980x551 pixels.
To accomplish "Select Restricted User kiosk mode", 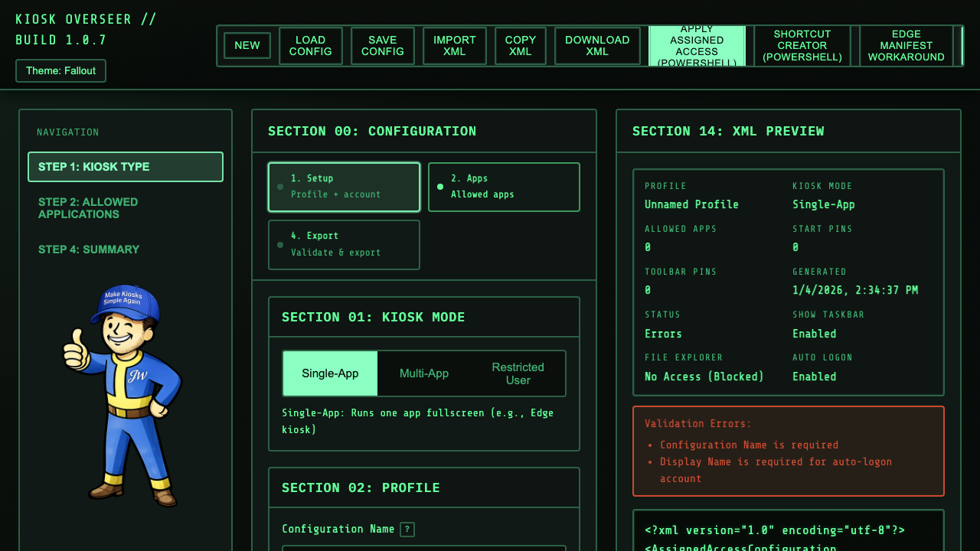I will [518, 373].
